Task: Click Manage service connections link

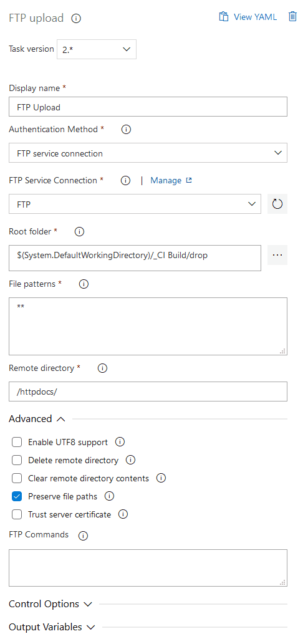Action: tap(171, 180)
